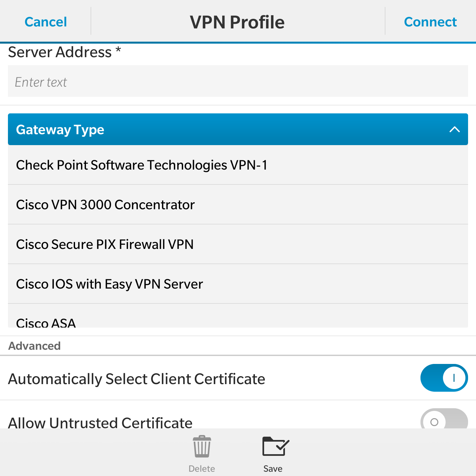This screenshot has width=476, height=476.
Task: Cancel the VPN profile editing
Action: pos(46,22)
